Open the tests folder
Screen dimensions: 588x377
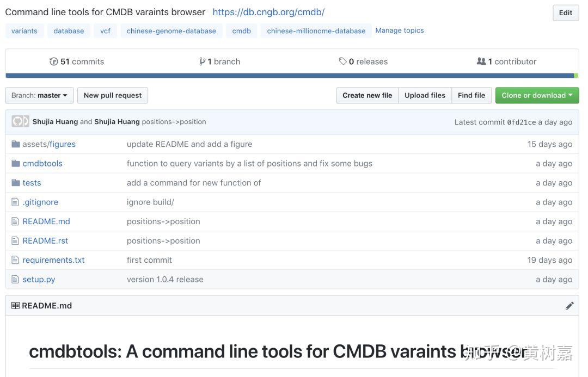pos(32,183)
